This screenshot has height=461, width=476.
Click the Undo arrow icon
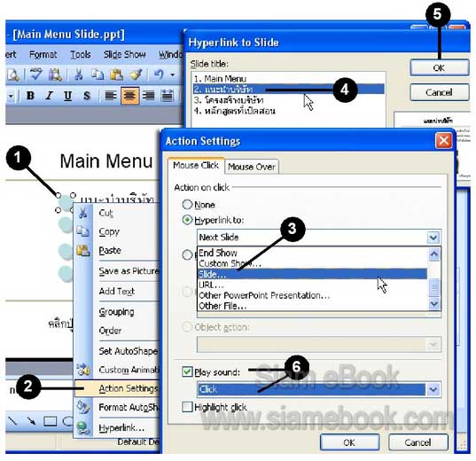159,74
